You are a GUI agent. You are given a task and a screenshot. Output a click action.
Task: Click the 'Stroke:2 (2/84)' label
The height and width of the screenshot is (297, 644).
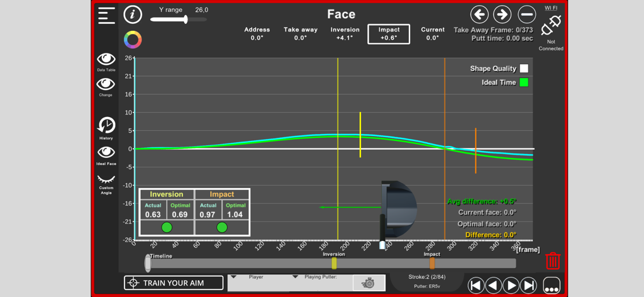[427, 276]
